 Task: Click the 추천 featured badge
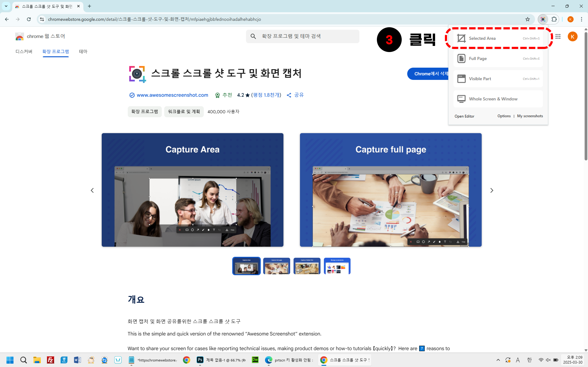[223, 95]
